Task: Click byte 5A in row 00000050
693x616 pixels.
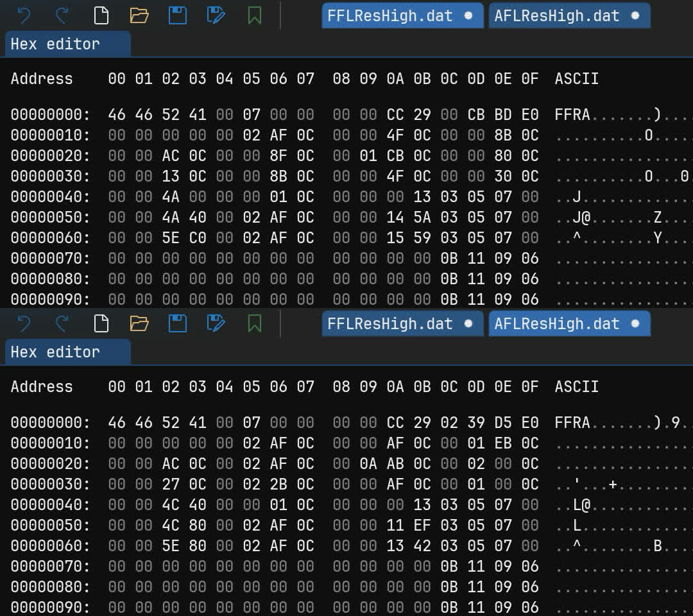Action: (x=422, y=218)
